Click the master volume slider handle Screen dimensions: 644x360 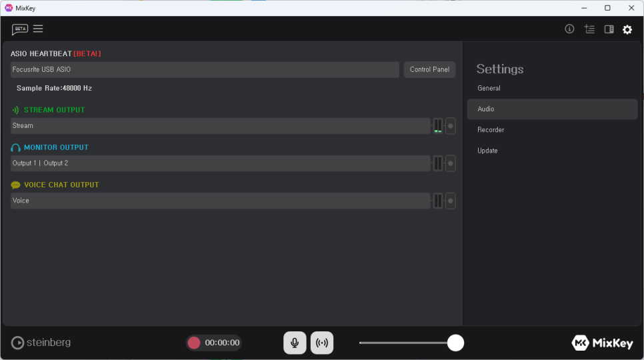(x=455, y=343)
